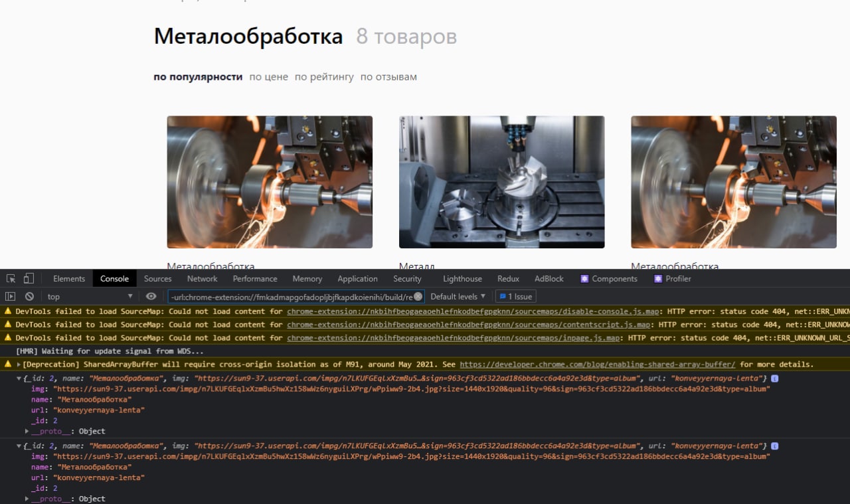Switch to Sources tab
Screen dimensions: 850x504
point(157,279)
